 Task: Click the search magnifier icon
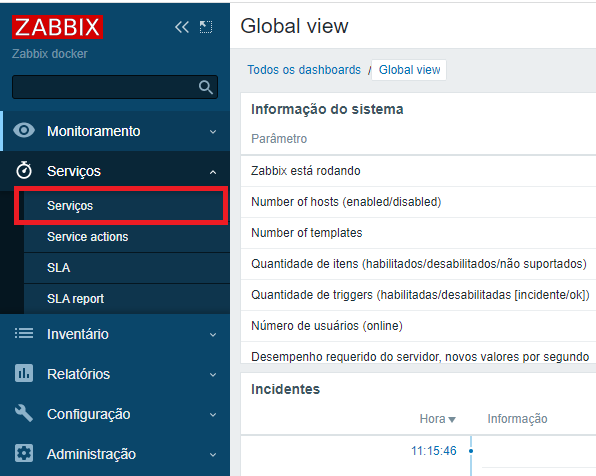coord(206,87)
